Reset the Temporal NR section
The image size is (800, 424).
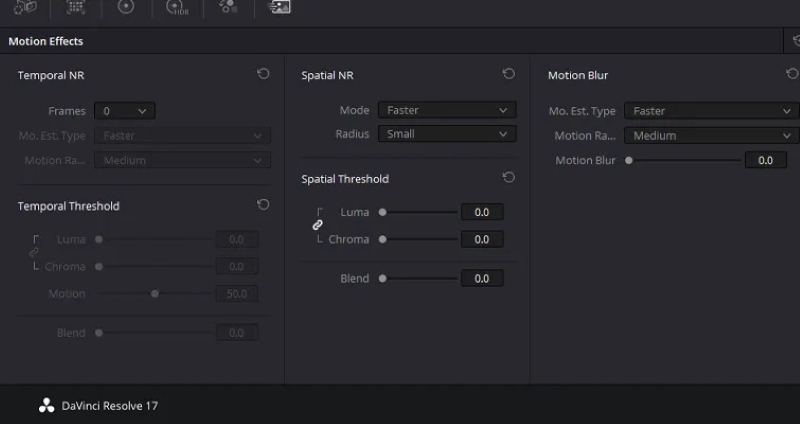(x=263, y=74)
